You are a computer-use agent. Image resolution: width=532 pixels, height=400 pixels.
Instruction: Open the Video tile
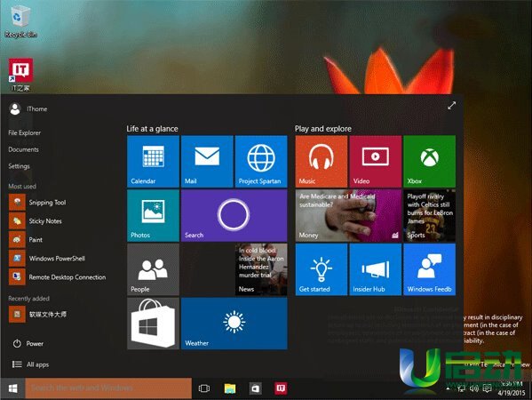(x=376, y=161)
